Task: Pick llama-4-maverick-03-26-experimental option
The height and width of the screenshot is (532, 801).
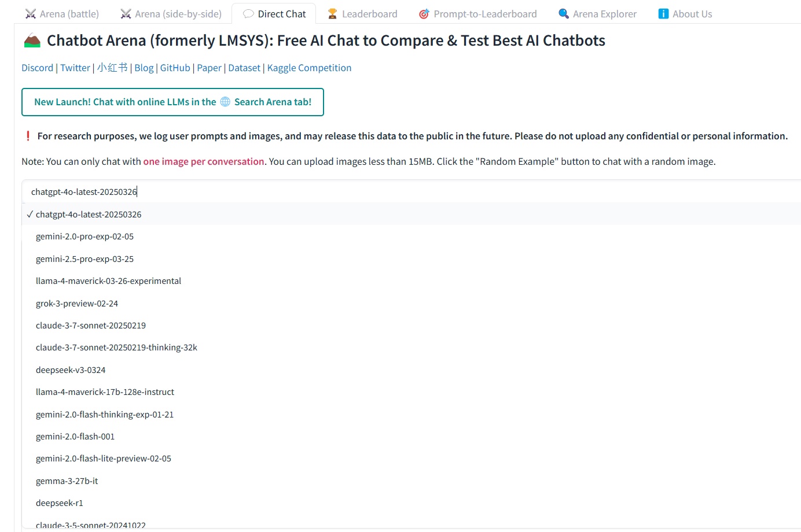Action: click(108, 281)
